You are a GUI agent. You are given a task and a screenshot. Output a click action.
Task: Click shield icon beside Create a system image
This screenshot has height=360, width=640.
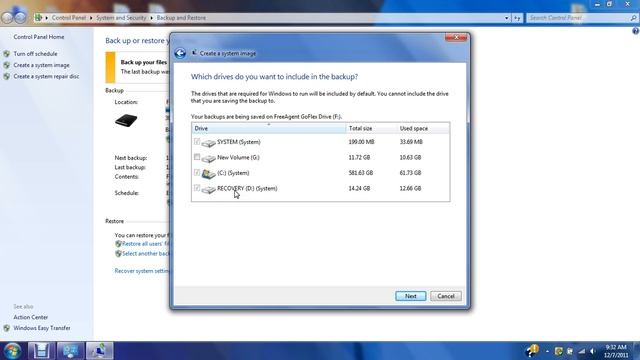click(7, 65)
